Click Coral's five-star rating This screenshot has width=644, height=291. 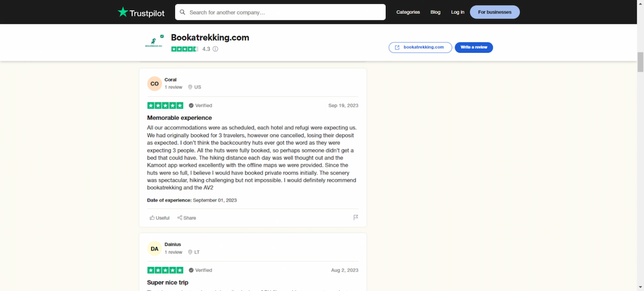165,106
